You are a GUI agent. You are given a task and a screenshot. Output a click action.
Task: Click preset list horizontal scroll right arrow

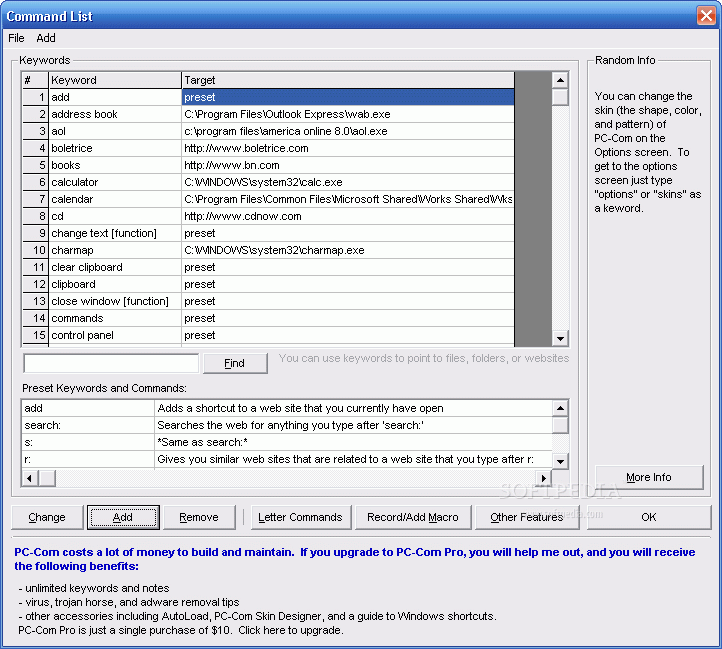tap(544, 478)
